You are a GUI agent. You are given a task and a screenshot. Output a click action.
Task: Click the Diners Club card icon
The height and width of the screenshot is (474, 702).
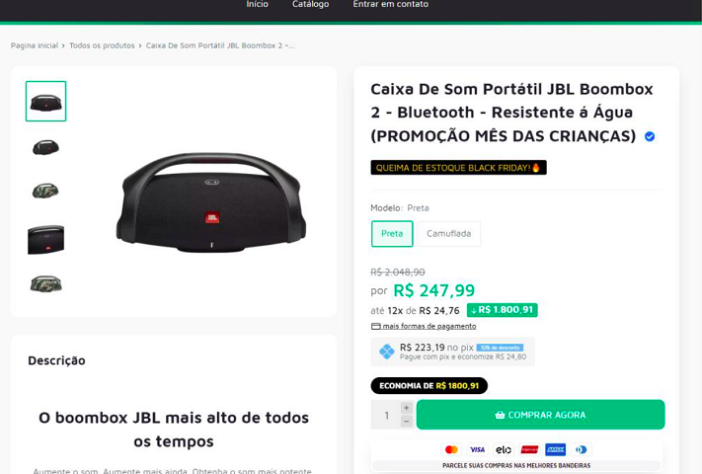click(x=581, y=449)
